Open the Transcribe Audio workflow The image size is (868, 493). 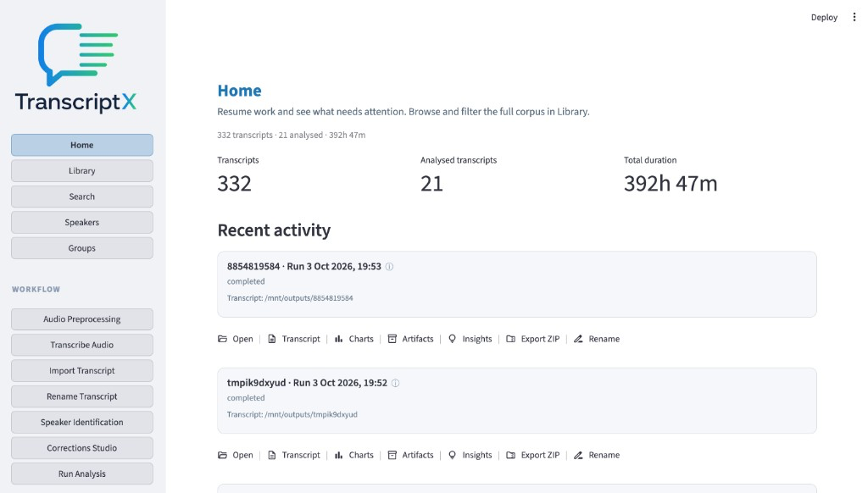tap(82, 345)
